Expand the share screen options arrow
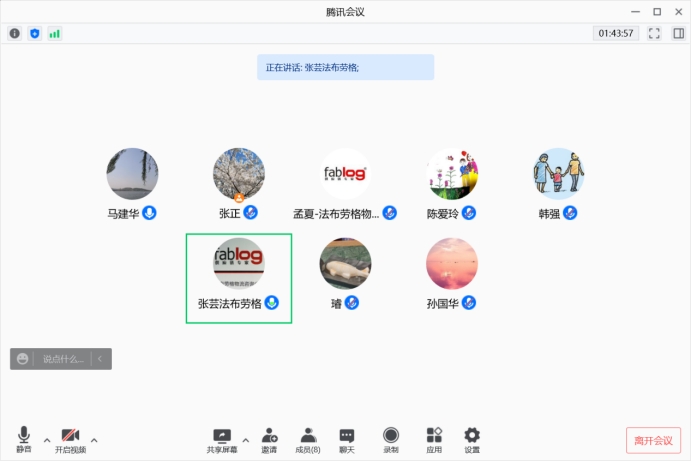Viewport: 692px width, 461px height. 246,439
